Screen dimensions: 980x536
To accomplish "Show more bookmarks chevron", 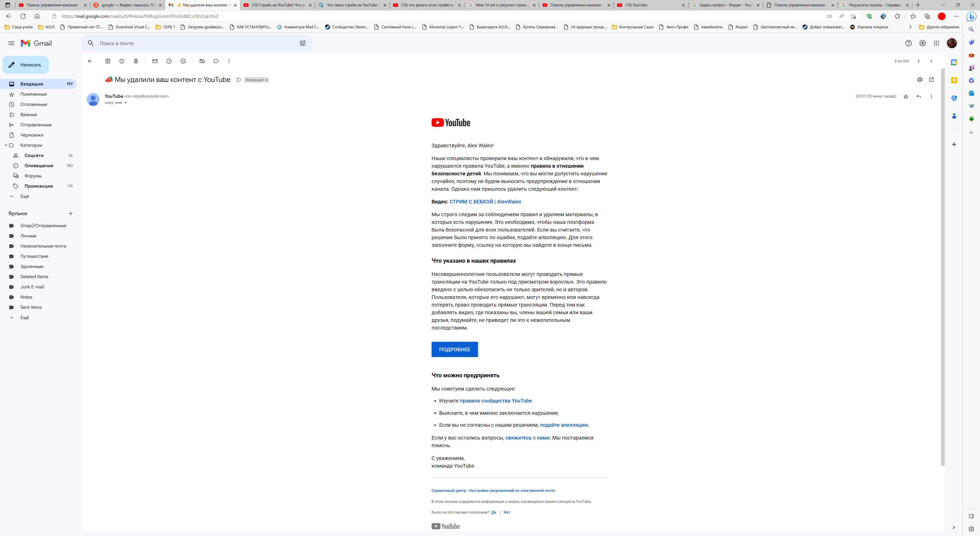I will tap(910, 27).
